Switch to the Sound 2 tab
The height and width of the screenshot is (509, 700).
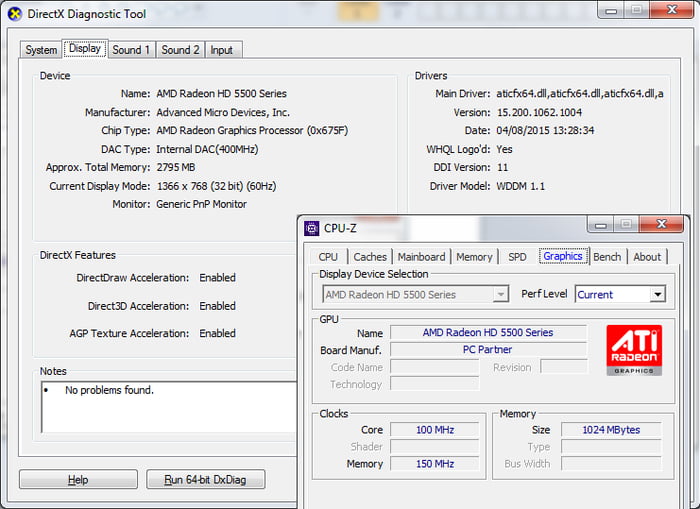[x=180, y=50]
